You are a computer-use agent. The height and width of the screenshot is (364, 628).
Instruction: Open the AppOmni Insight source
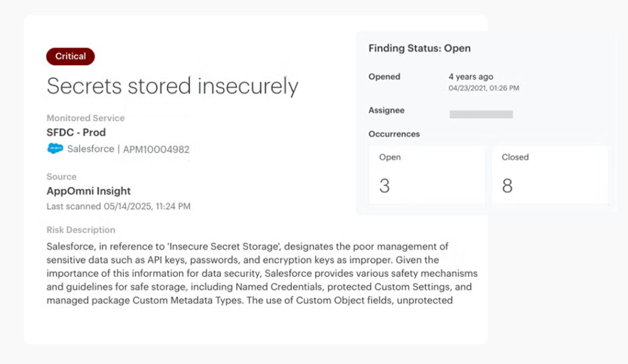click(x=88, y=191)
